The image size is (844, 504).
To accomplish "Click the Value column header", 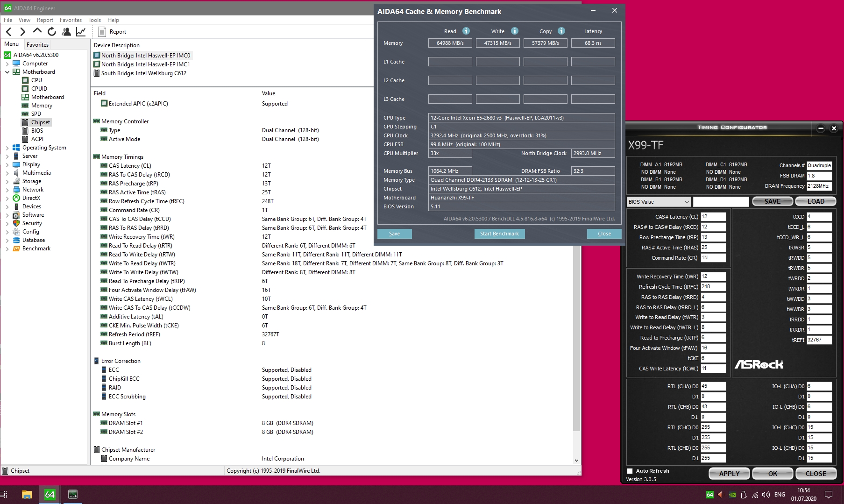I will click(x=269, y=93).
